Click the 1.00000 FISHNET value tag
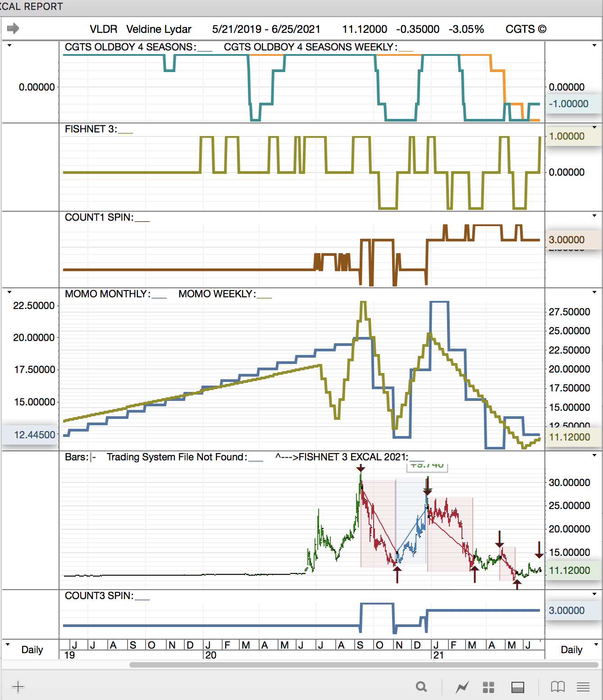 click(573, 136)
